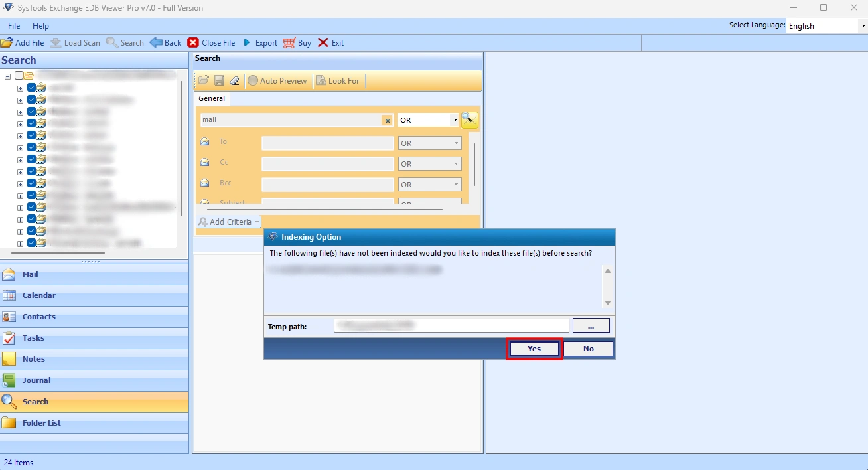Click the Indexing Option dialog title icon
Image resolution: width=868 pixels, height=470 pixels.
[273, 237]
